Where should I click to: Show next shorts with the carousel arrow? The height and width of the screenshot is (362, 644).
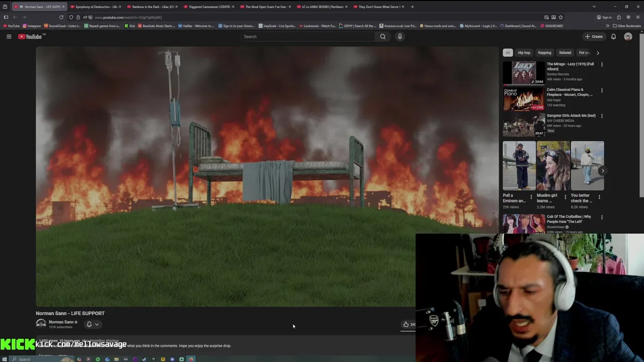(x=603, y=171)
